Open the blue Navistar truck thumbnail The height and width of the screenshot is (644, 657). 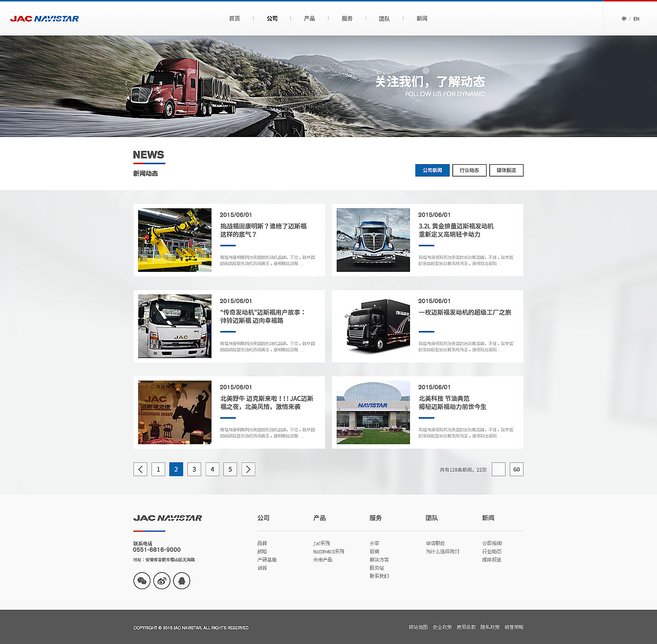(373, 240)
